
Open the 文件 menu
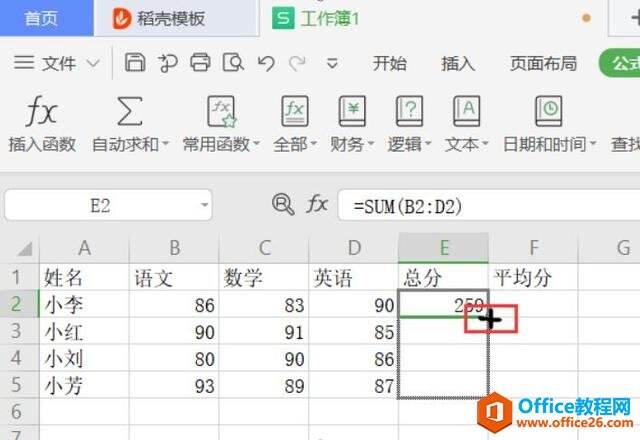[59, 63]
